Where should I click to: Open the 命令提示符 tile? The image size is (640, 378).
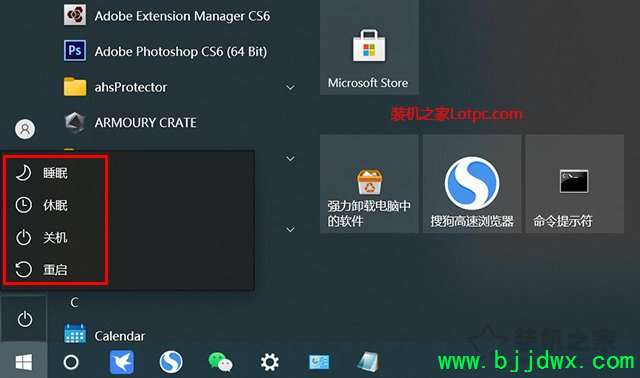tap(575, 184)
